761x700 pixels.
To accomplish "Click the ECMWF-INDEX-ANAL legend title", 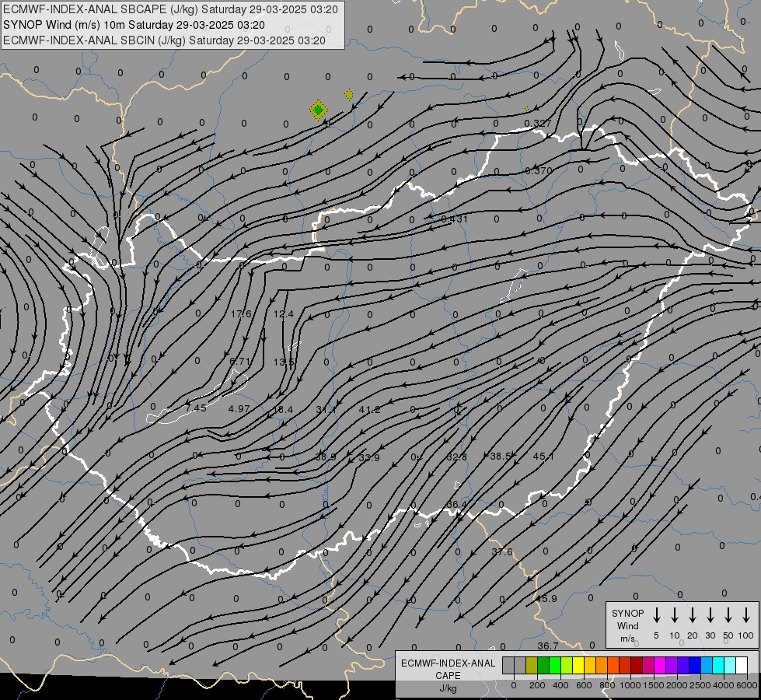I will point(448,663).
